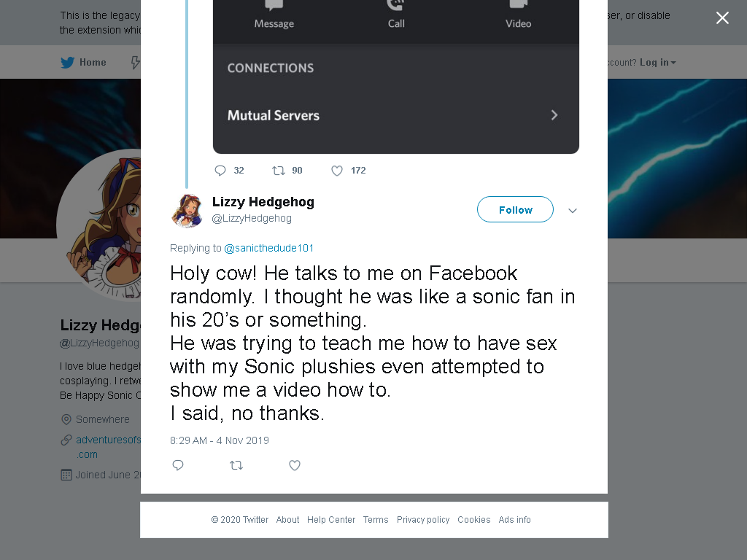Click the Twitter bird Home icon

click(68, 63)
